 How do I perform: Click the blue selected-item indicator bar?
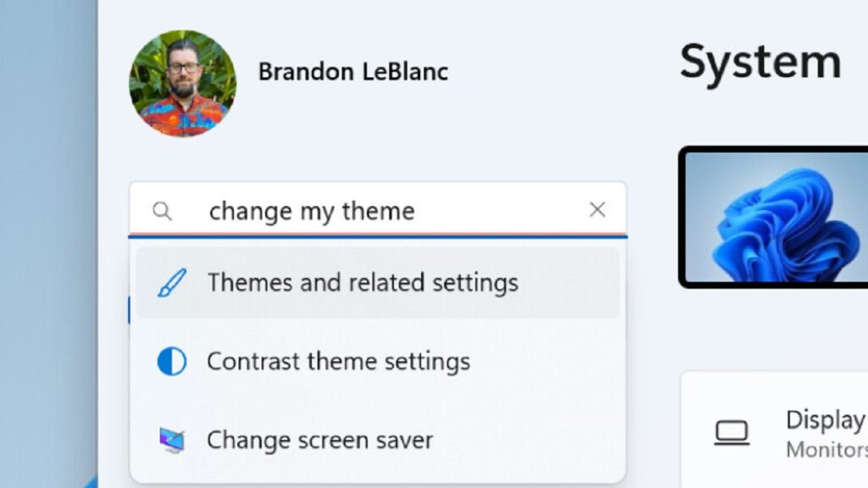pos(130,310)
